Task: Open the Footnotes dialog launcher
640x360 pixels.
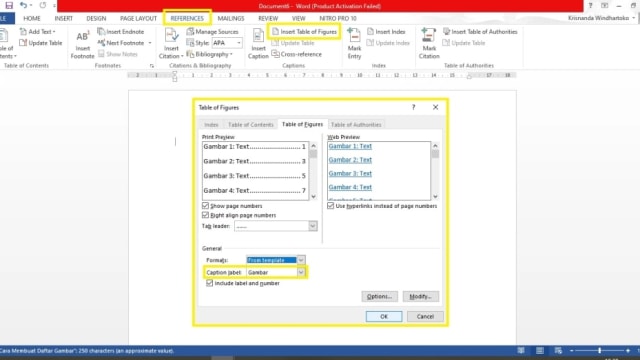Action: point(152,66)
